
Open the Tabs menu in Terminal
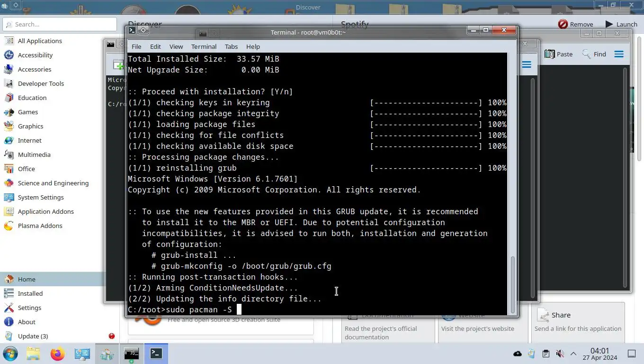point(231,46)
